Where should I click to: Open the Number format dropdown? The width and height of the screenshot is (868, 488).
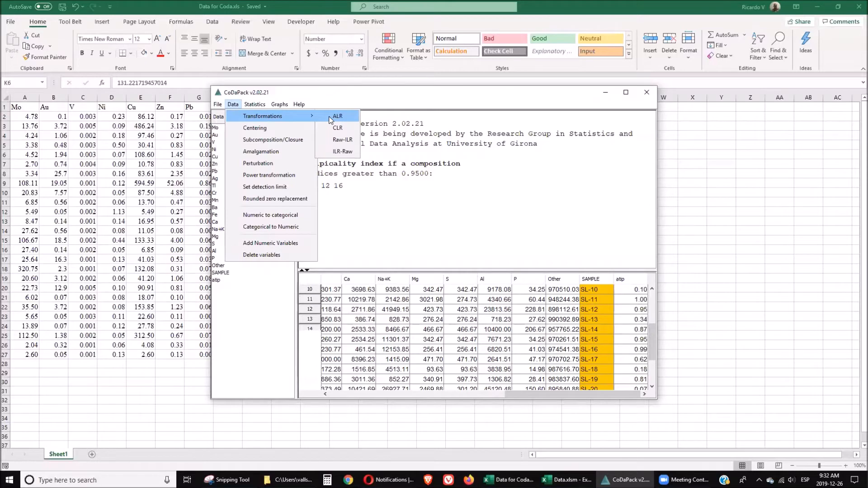361,39
